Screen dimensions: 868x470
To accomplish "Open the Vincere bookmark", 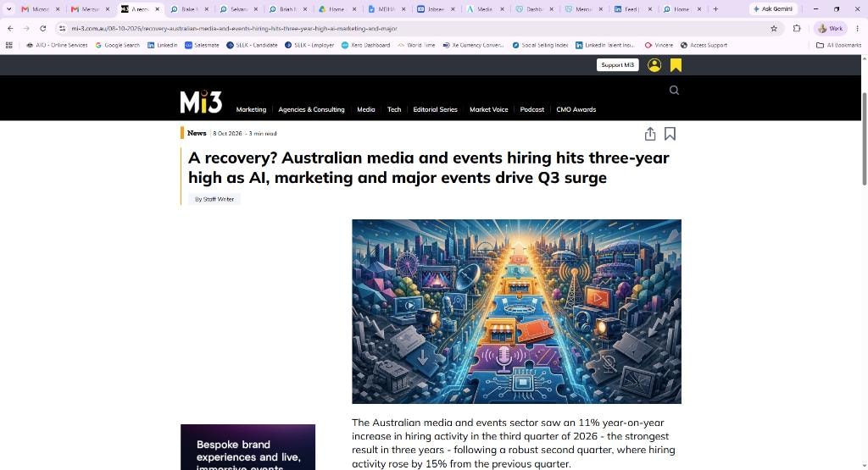I will pyautogui.click(x=659, y=46).
